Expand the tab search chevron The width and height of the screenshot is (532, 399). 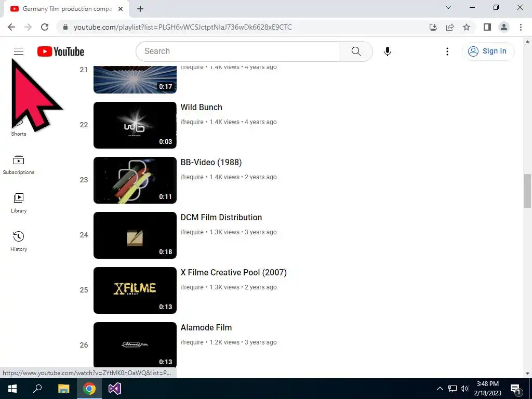(448, 7)
